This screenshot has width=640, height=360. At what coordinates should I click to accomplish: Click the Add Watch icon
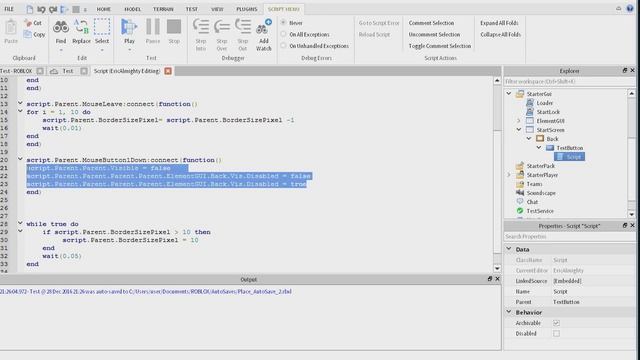click(264, 27)
